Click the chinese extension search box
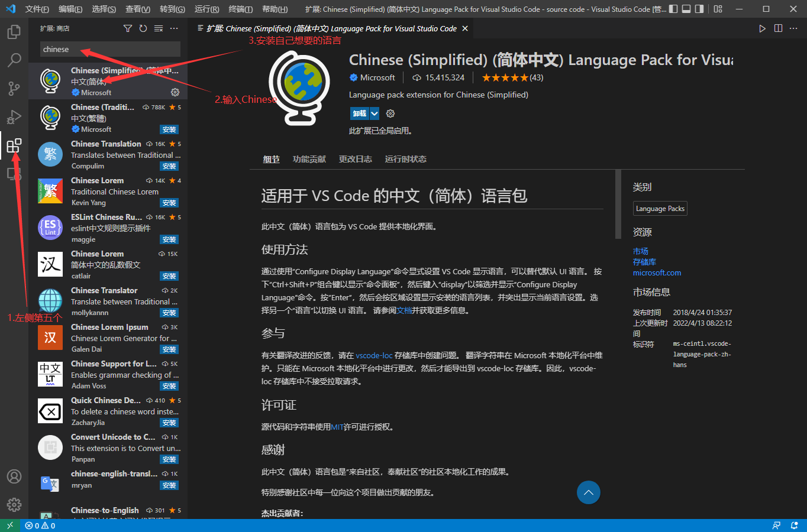The width and height of the screenshot is (807, 532). [110, 49]
